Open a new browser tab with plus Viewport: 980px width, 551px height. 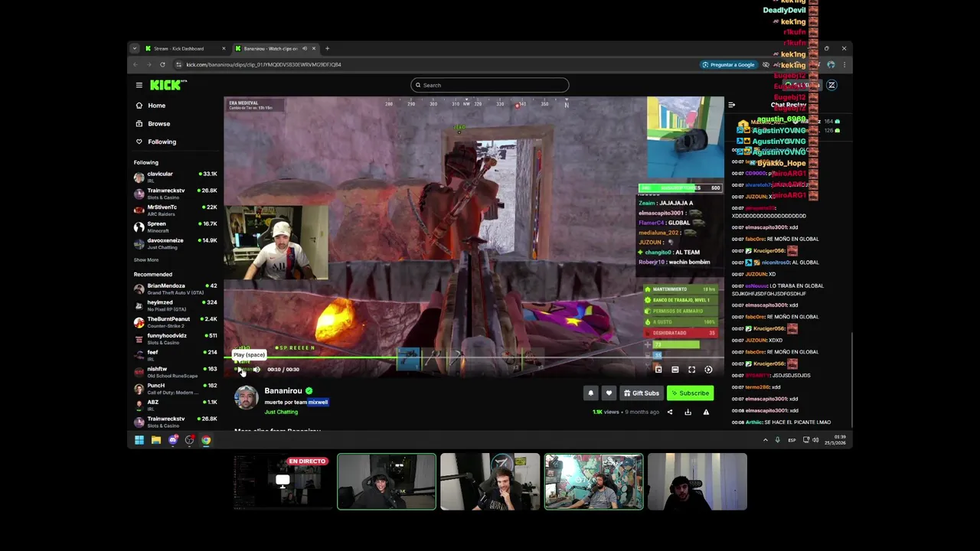click(x=327, y=48)
